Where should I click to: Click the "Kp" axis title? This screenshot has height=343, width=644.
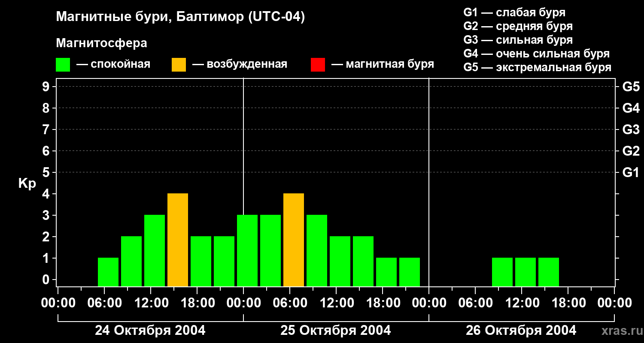click(27, 183)
